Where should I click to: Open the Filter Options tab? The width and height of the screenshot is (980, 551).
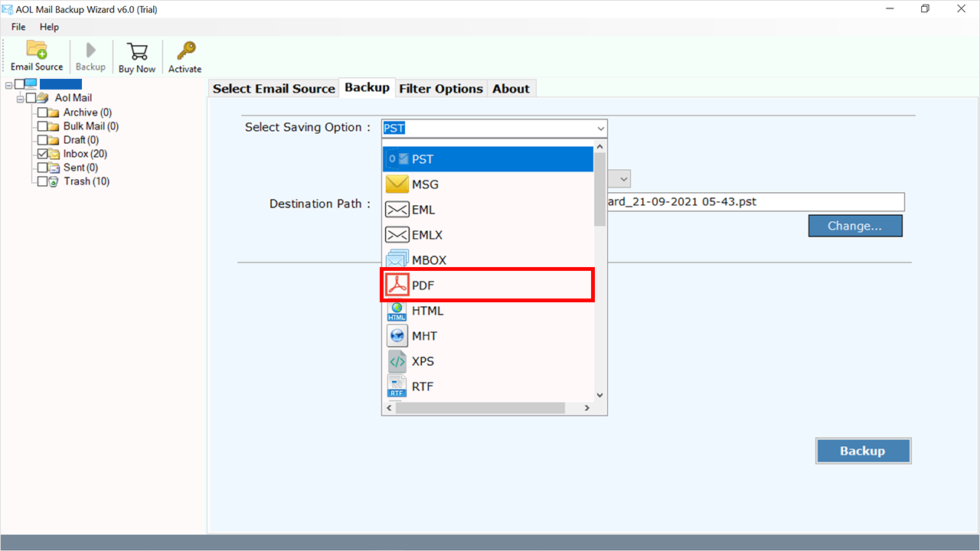tap(441, 89)
